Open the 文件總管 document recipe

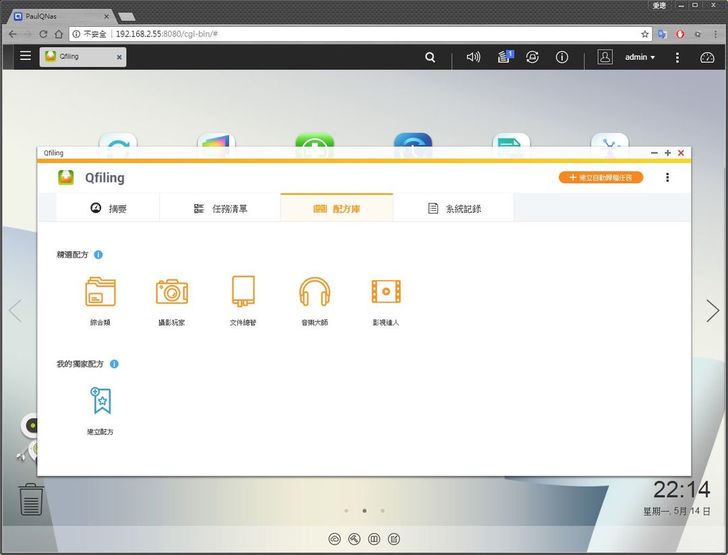click(x=243, y=292)
